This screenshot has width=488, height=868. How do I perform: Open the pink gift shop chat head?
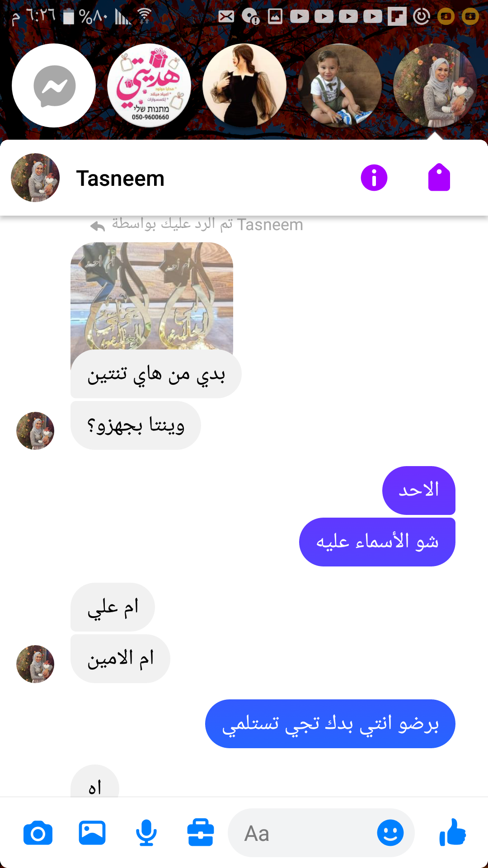(x=149, y=85)
